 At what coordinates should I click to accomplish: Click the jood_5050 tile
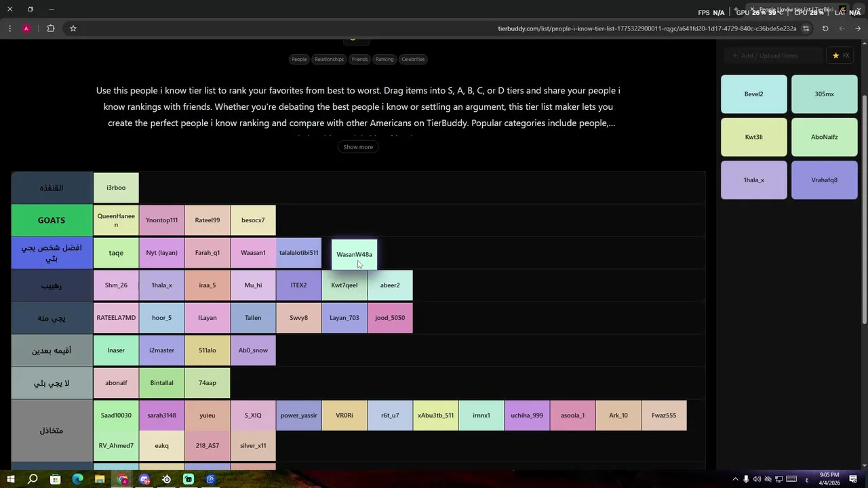click(x=390, y=318)
